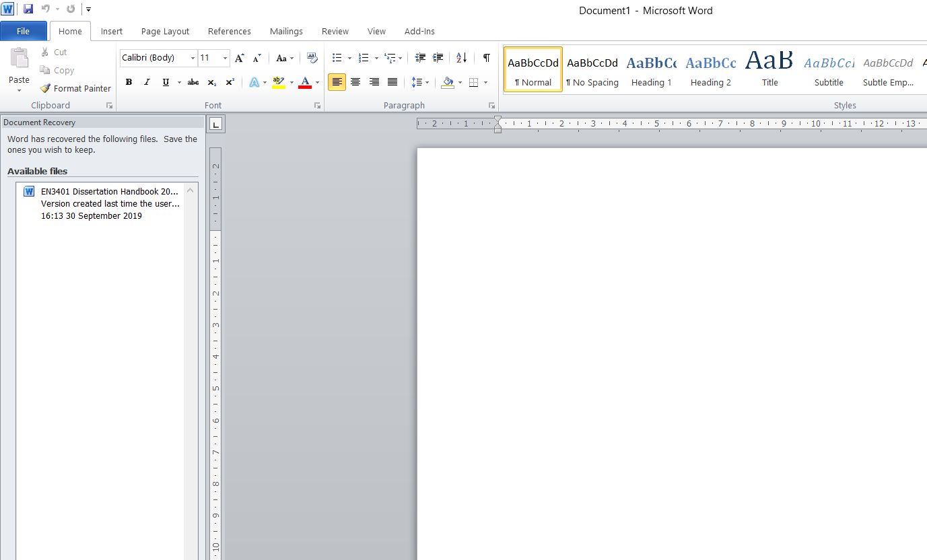Click the Borders icon
Image resolution: width=927 pixels, height=560 pixels.
click(473, 82)
